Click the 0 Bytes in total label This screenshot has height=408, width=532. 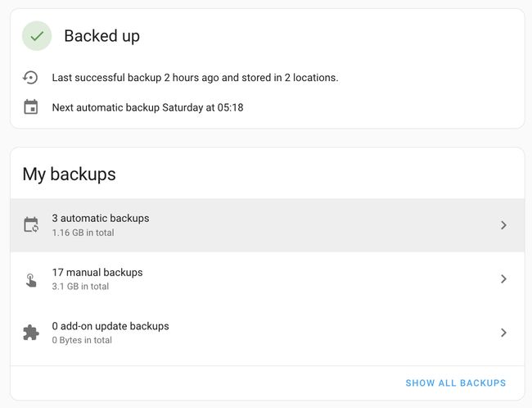coord(82,340)
